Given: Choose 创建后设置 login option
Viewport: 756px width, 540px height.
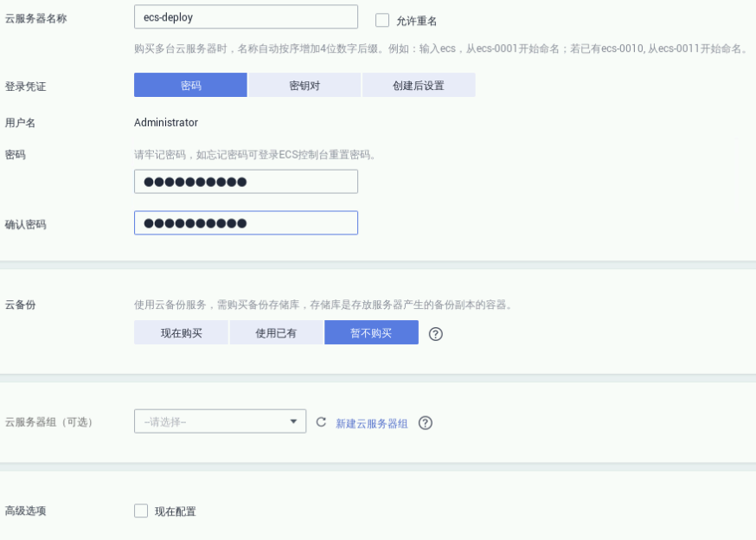Looking at the screenshot, I should tap(419, 85).
